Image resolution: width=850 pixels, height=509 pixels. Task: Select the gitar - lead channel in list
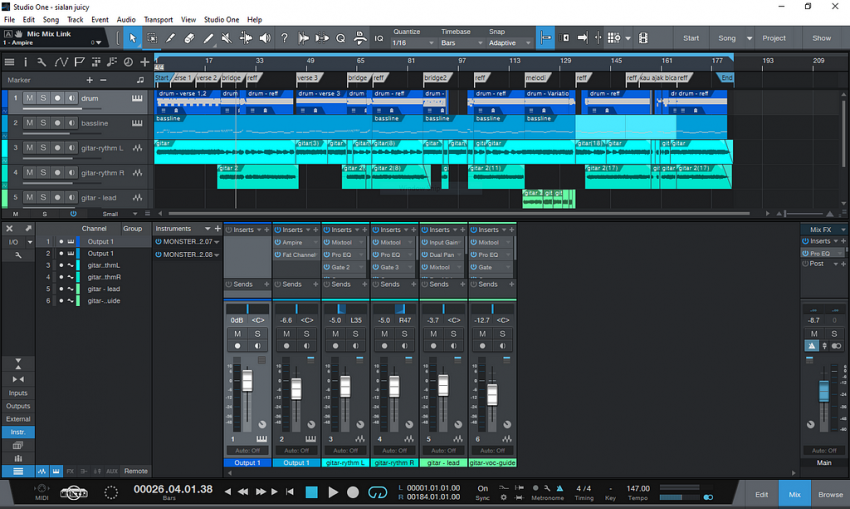pos(104,289)
